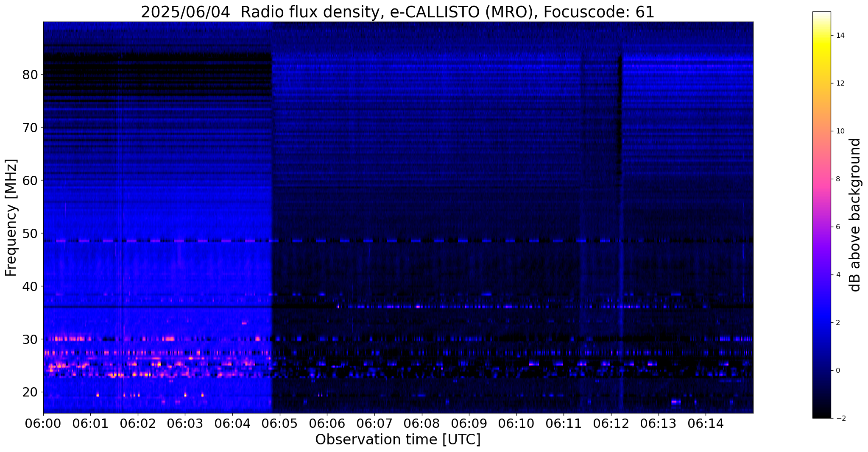Viewport: 868px width, 452px height.
Task: Click the colorbar tick label 0
Action: (x=837, y=371)
